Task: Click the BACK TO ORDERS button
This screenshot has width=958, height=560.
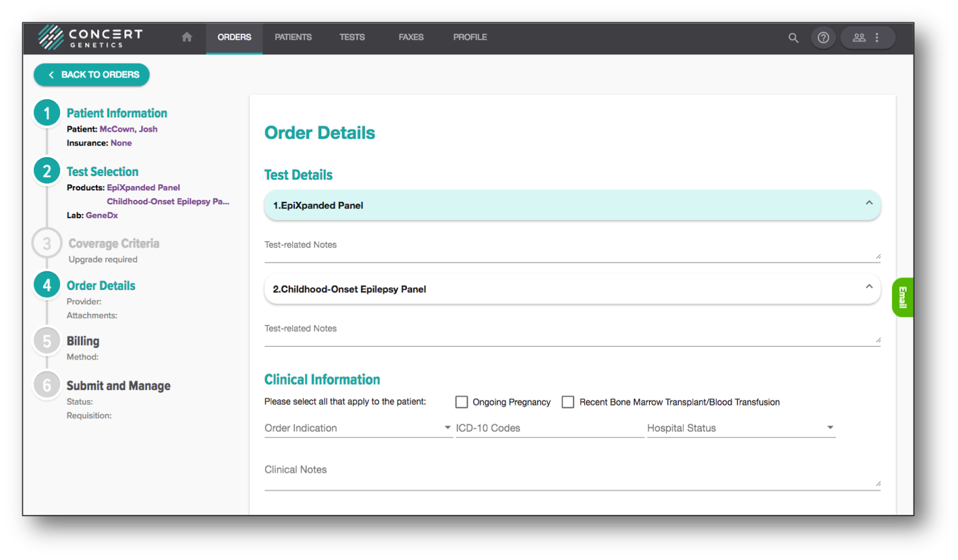Action: click(91, 74)
